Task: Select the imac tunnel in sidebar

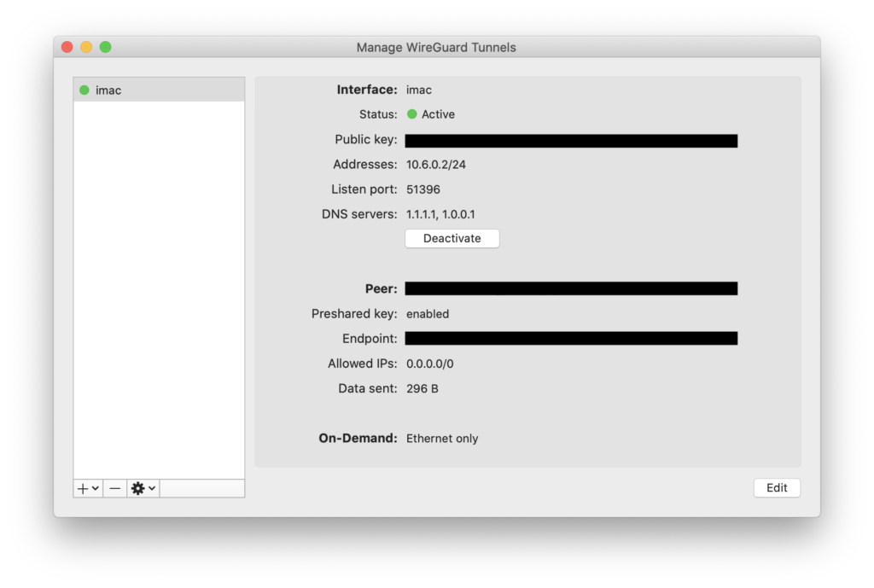Action: click(x=159, y=90)
